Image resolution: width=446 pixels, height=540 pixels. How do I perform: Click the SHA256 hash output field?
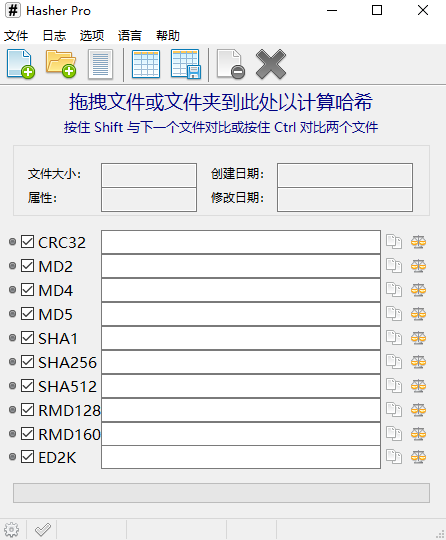point(241,362)
